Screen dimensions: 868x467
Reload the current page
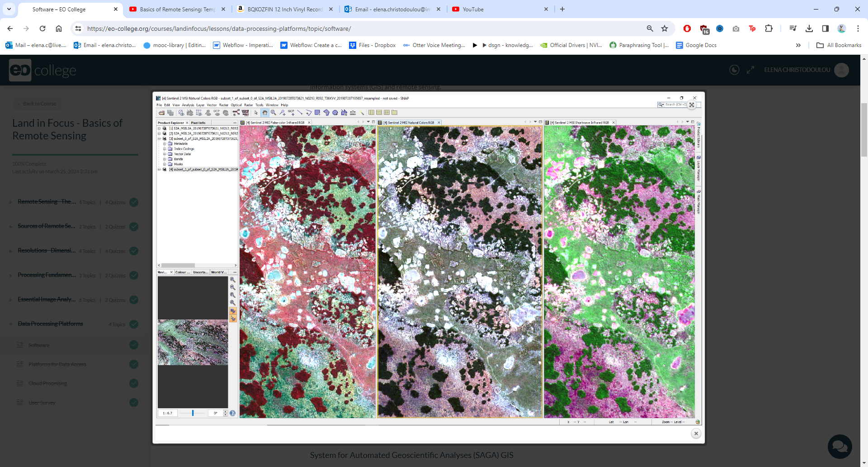pos(42,29)
